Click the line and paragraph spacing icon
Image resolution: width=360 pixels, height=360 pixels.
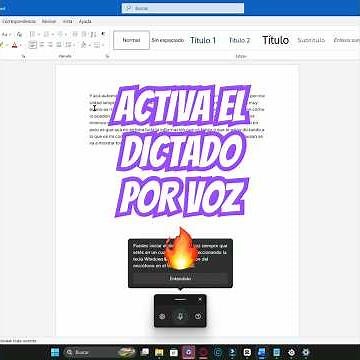69,45
